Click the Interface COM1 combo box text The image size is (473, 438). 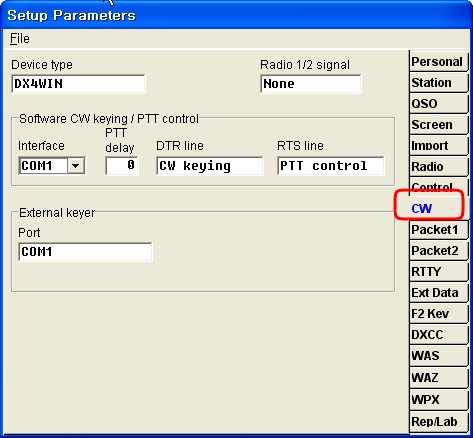coord(43,166)
